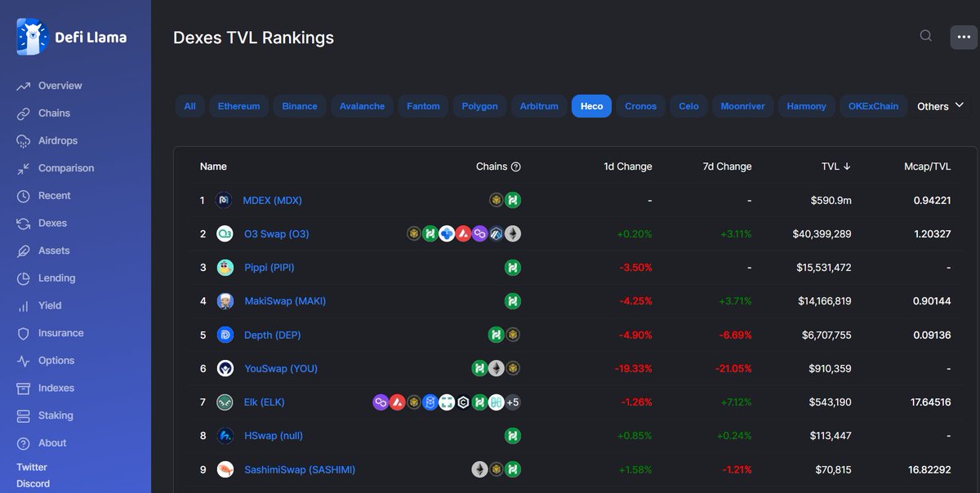Click the MDEX token logo
Viewport: 980px width, 493px height.
pos(224,200)
